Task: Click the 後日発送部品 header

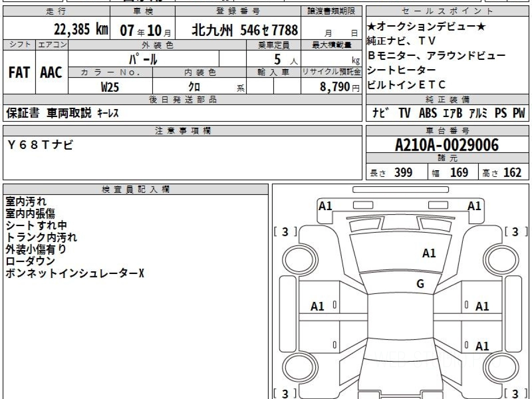Action: pyautogui.click(x=183, y=100)
